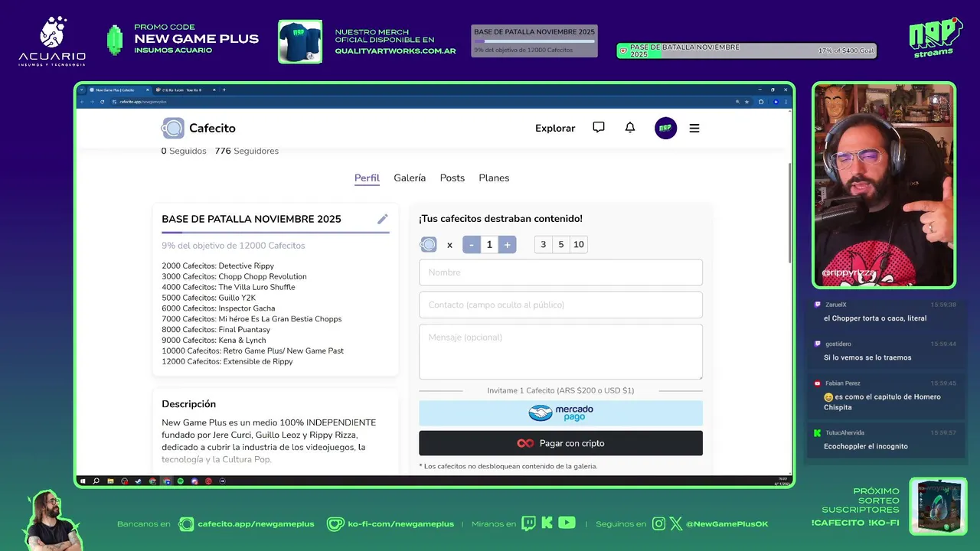Set quantity to 10 cafecitos
The height and width of the screenshot is (551, 980).
point(579,245)
